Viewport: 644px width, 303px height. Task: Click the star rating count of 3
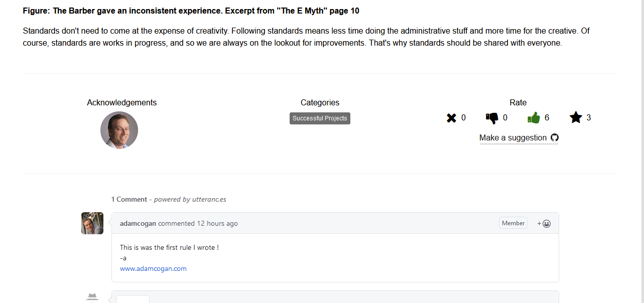589,118
